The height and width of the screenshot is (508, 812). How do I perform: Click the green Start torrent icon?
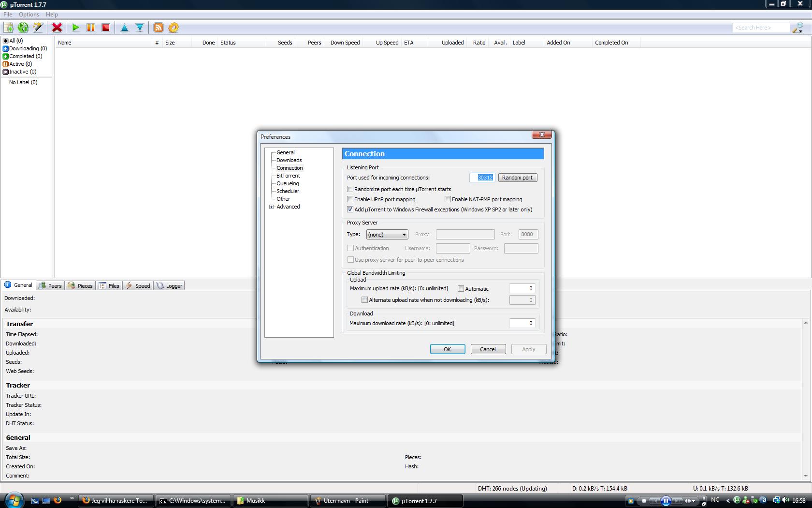pos(76,28)
